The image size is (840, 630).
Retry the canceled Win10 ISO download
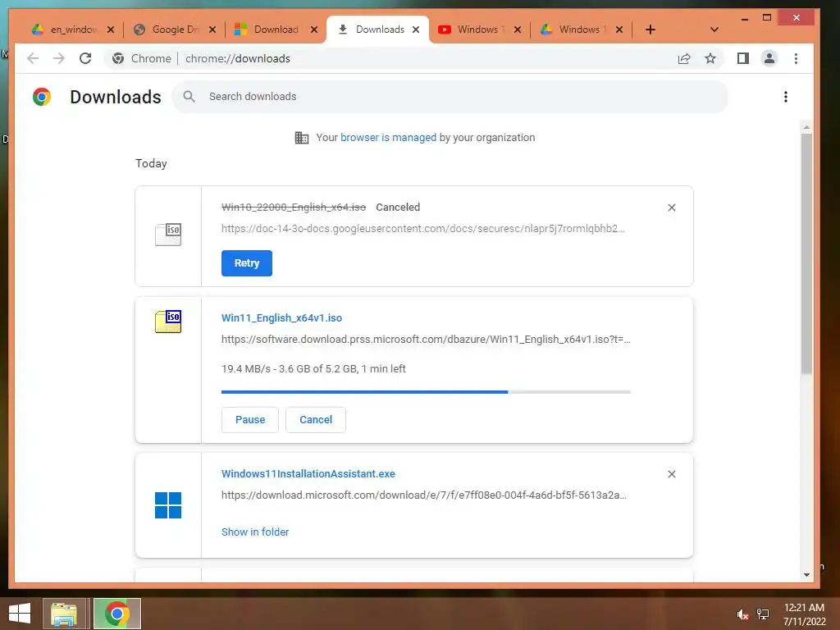pyautogui.click(x=247, y=263)
